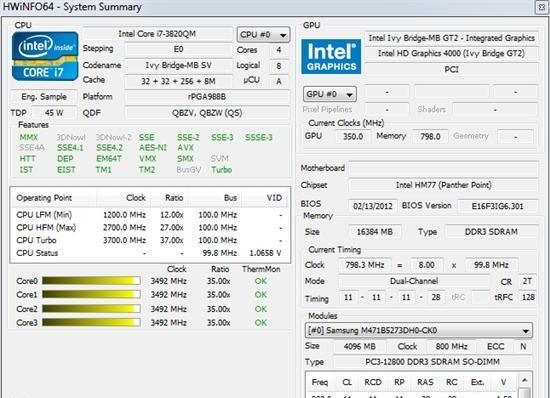Click the Stepping E0 field
This screenshot has width=550, height=398.
pos(179,49)
